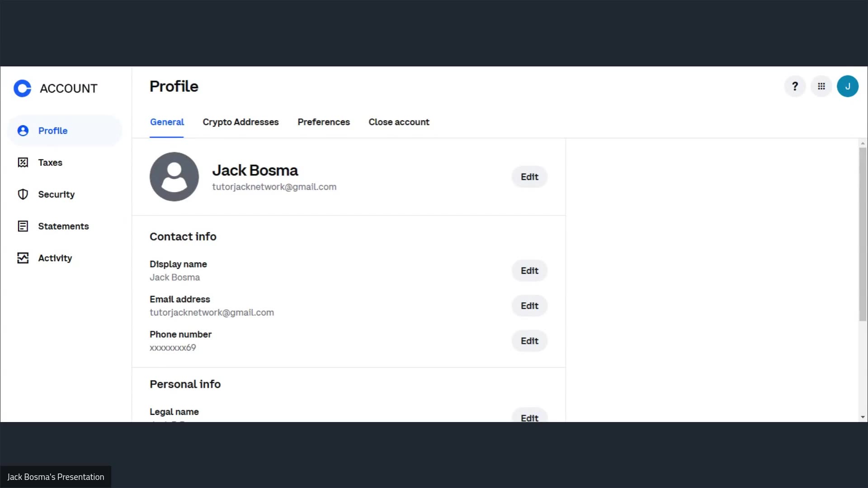Image resolution: width=868 pixels, height=488 pixels.
Task: Open the help question mark icon
Action: pyautogui.click(x=795, y=86)
